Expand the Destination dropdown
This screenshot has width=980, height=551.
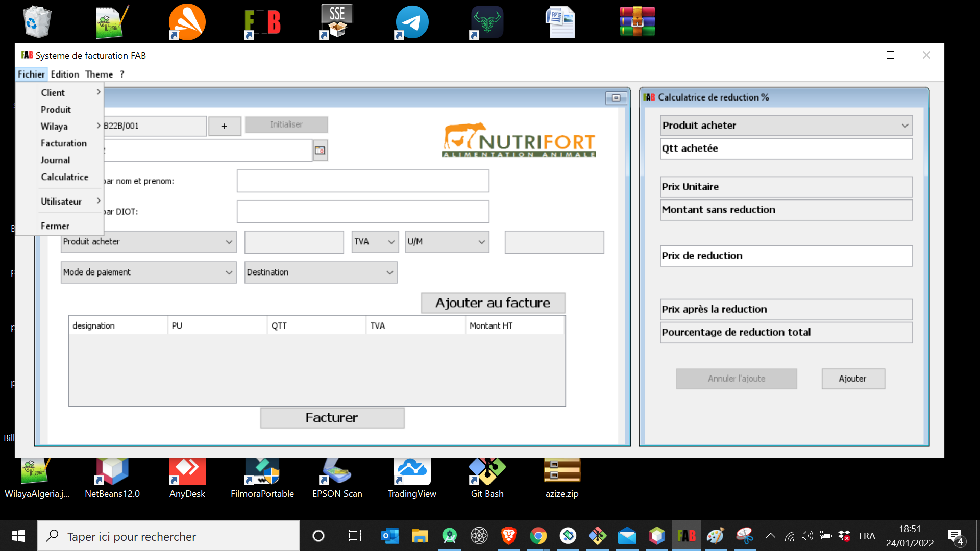click(x=321, y=272)
